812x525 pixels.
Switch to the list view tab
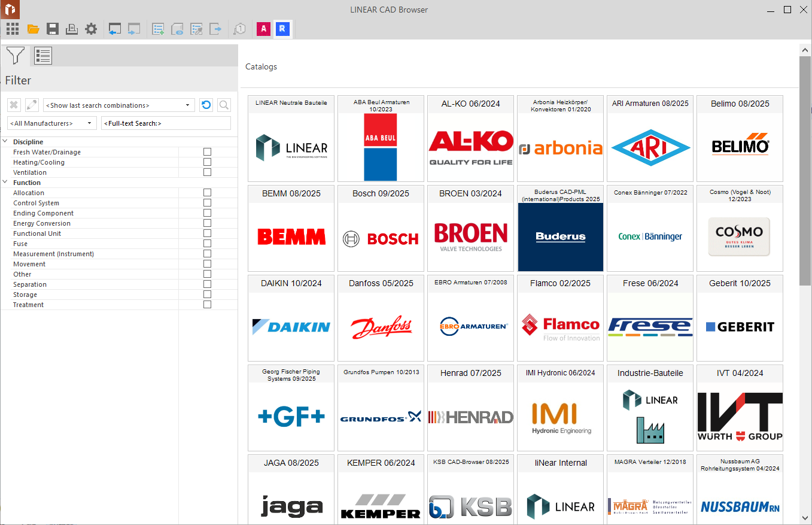(x=43, y=56)
